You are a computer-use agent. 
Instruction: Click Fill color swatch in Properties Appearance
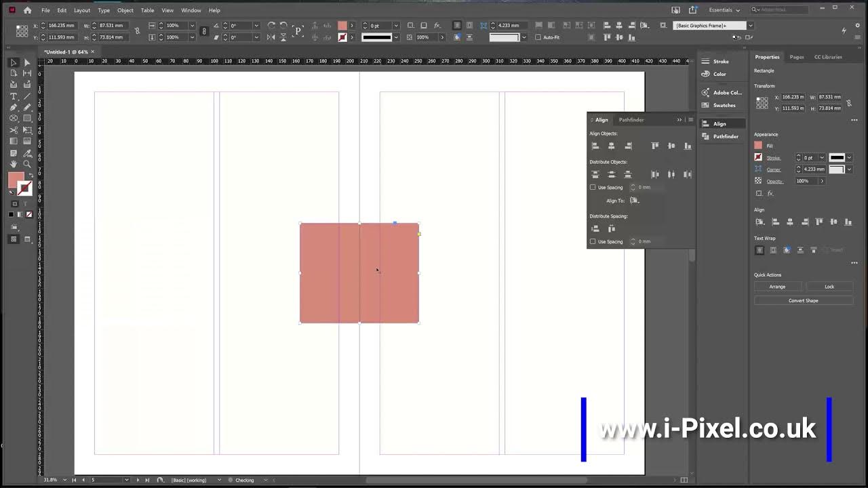click(758, 146)
